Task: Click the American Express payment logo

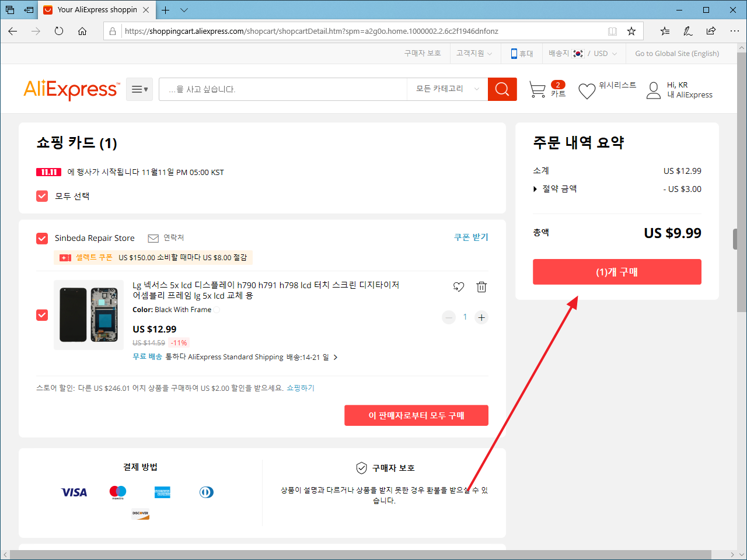Action: coord(162,492)
